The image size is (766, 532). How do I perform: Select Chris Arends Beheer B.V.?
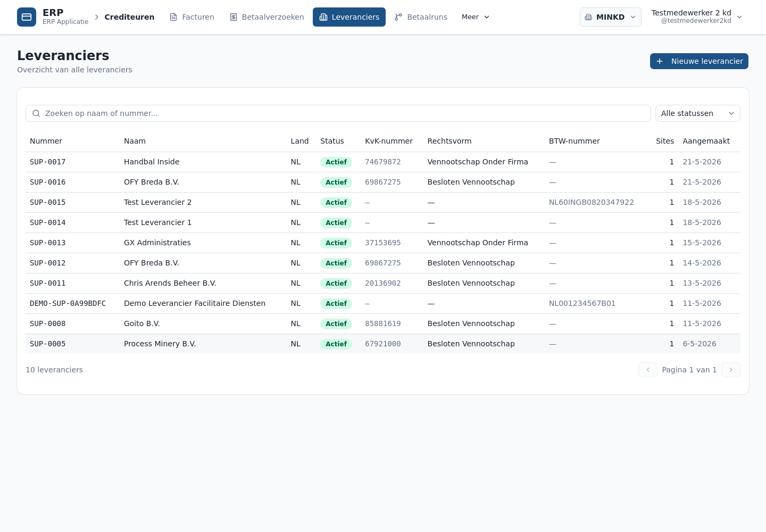tap(170, 283)
